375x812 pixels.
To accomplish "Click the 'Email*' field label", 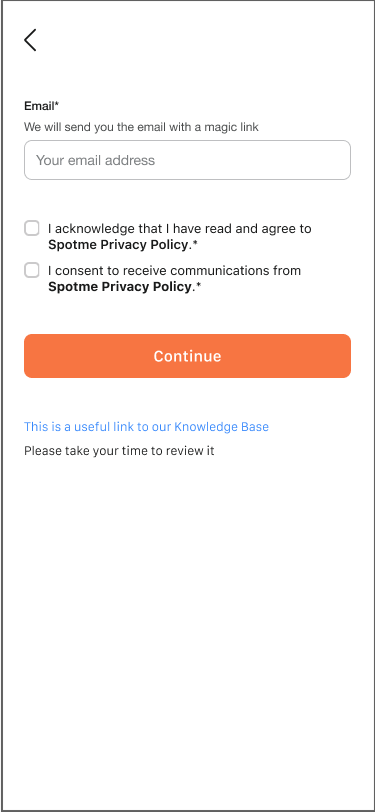I will (41, 106).
